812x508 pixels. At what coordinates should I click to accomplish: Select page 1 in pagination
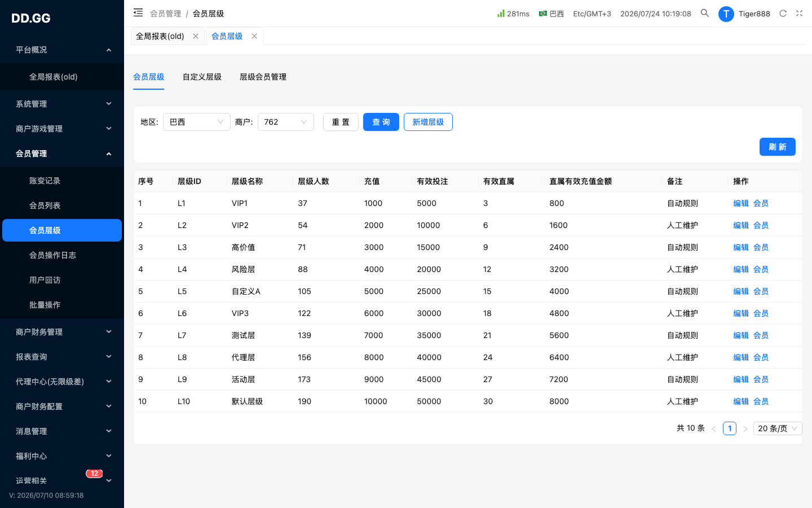click(730, 428)
